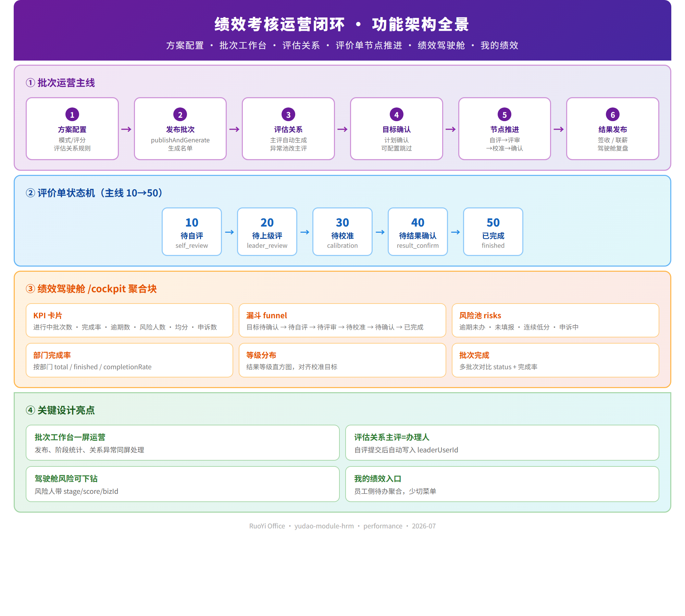685x616 pixels.
Task: Click the calibration label
Action: point(342,245)
